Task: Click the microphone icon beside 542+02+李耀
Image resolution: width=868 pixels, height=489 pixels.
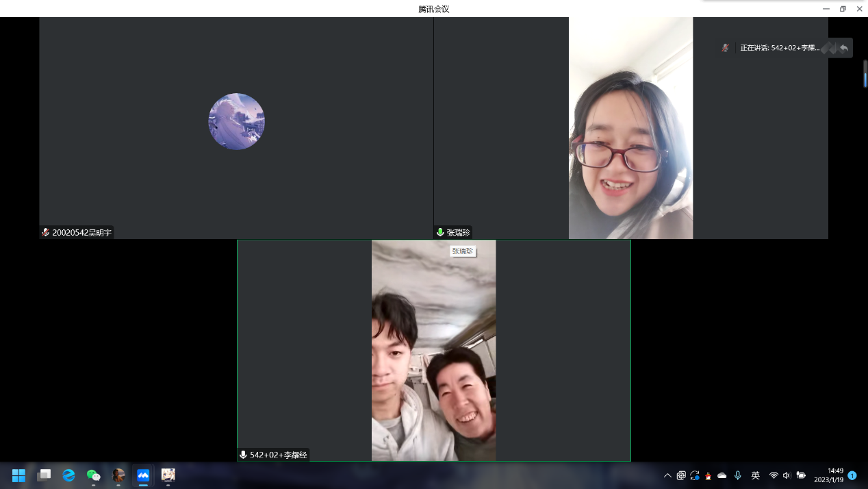Action: (243, 455)
